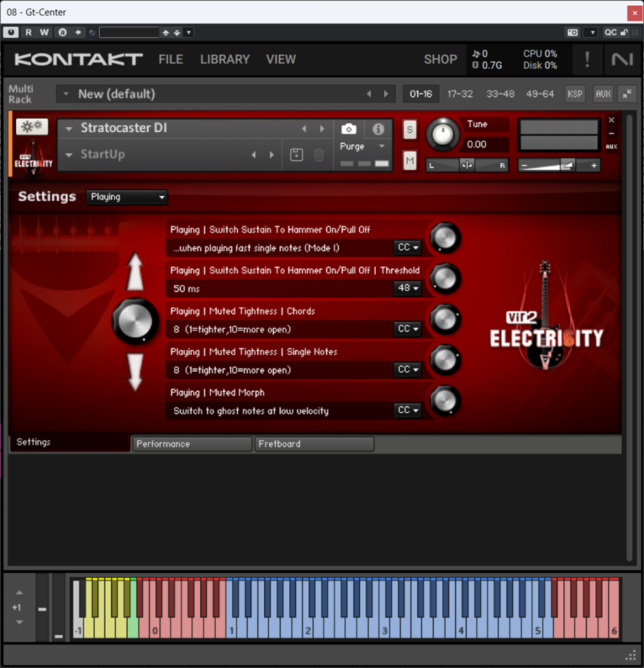Click the exclamation panic button
644x668 pixels.
(587, 59)
